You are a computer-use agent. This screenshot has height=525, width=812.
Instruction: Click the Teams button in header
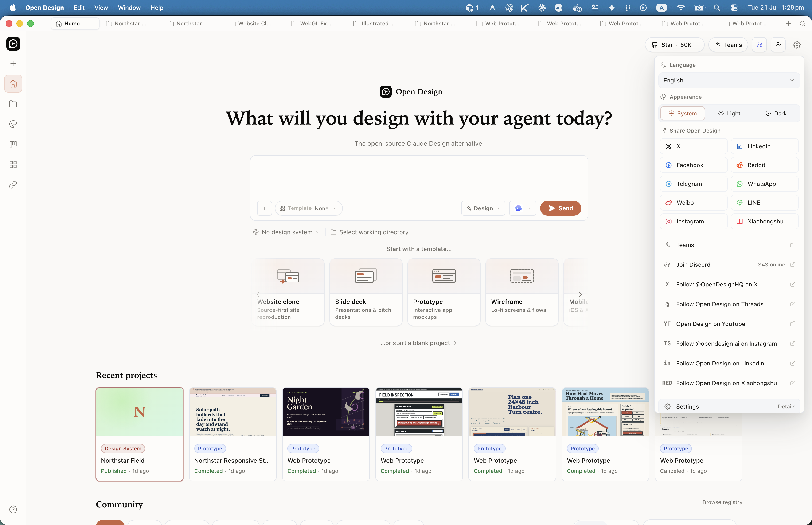click(x=728, y=45)
